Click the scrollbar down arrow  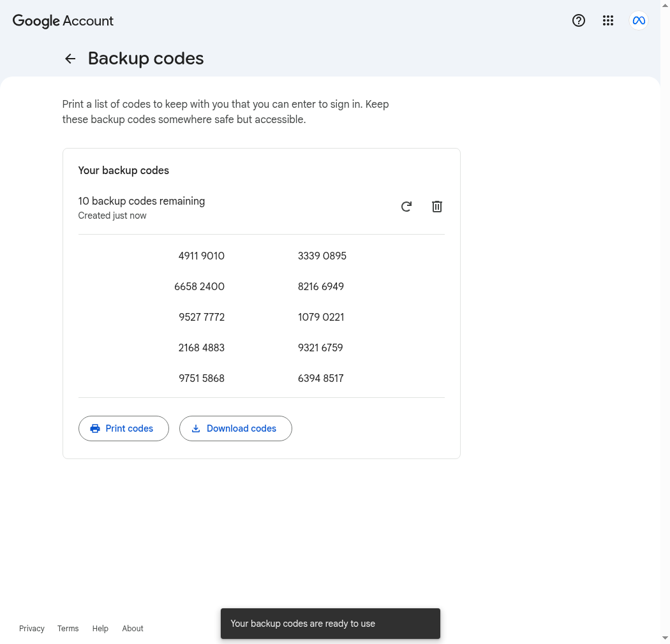(666, 640)
